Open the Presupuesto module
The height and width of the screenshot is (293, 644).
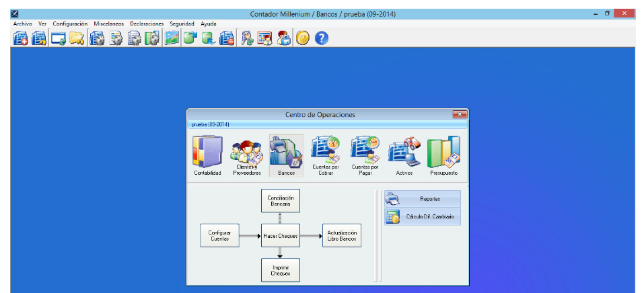pos(443,155)
